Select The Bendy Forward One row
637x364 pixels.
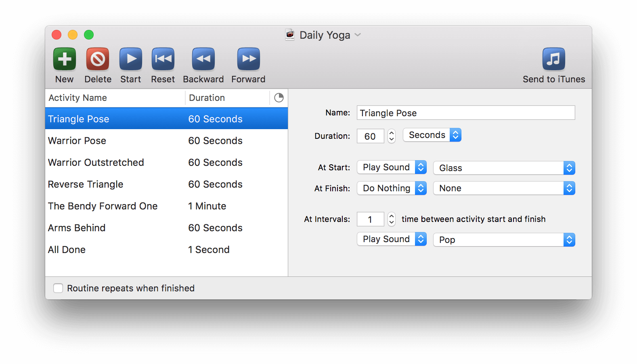pos(166,206)
